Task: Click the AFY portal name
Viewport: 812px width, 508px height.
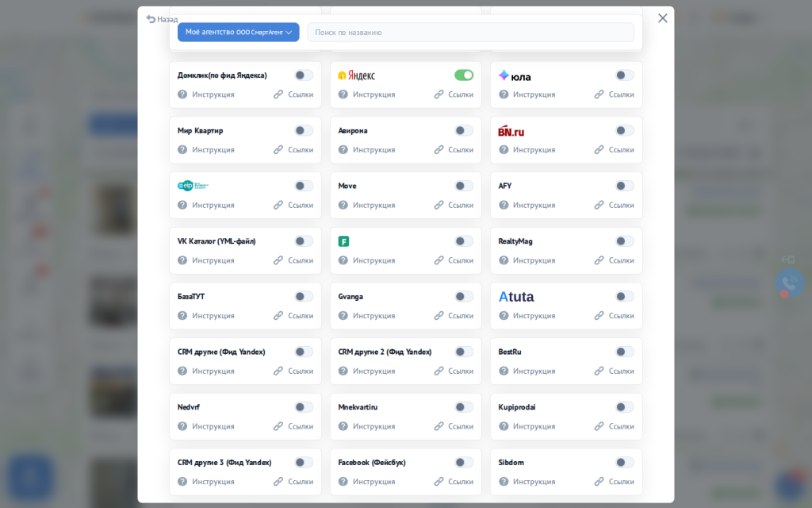Action: 505,186
